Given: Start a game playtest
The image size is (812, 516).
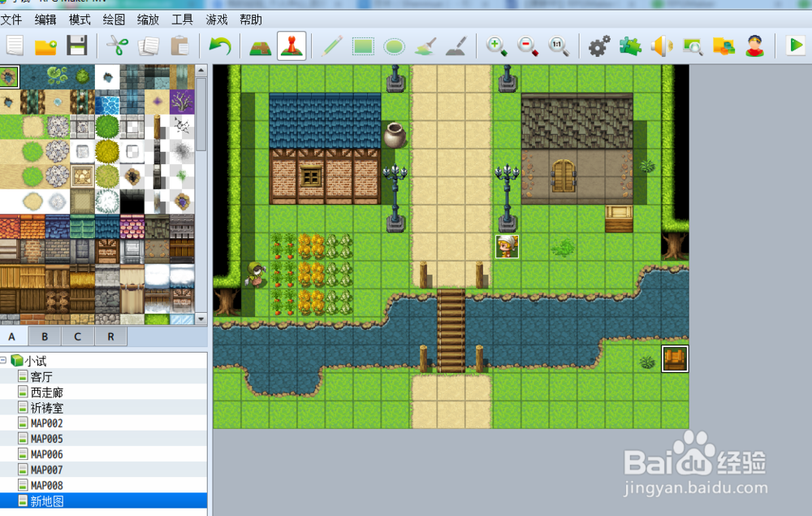Looking at the screenshot, I should click(796, 46).
